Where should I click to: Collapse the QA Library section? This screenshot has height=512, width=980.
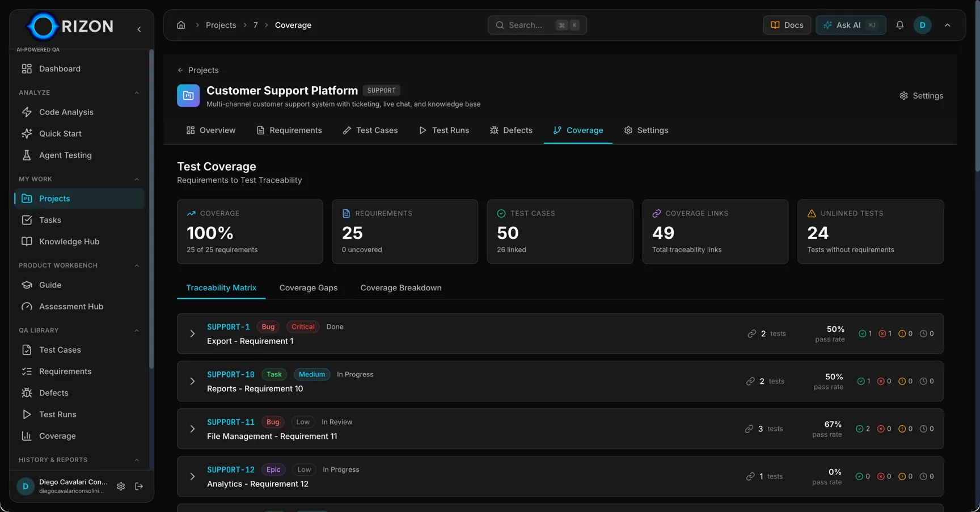pos(137,331)
